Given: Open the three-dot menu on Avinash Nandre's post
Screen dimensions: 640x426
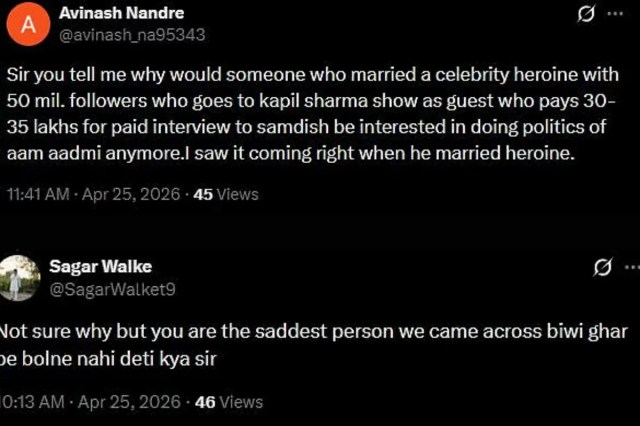Looking at the screenshot, I should 630,16.
